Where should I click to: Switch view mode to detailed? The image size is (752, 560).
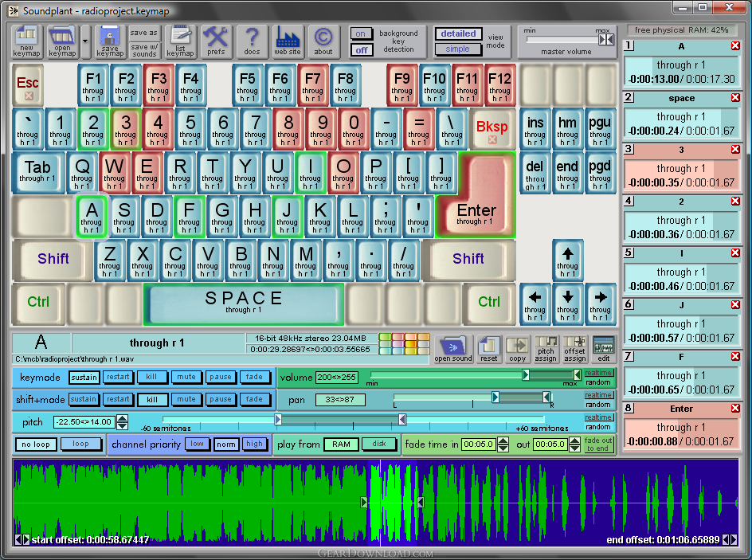tap(458, 33)
